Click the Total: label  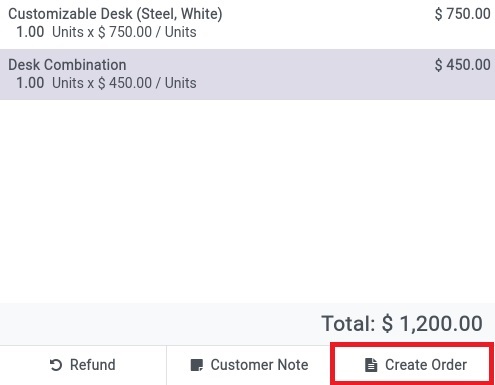tap(348, 323)
